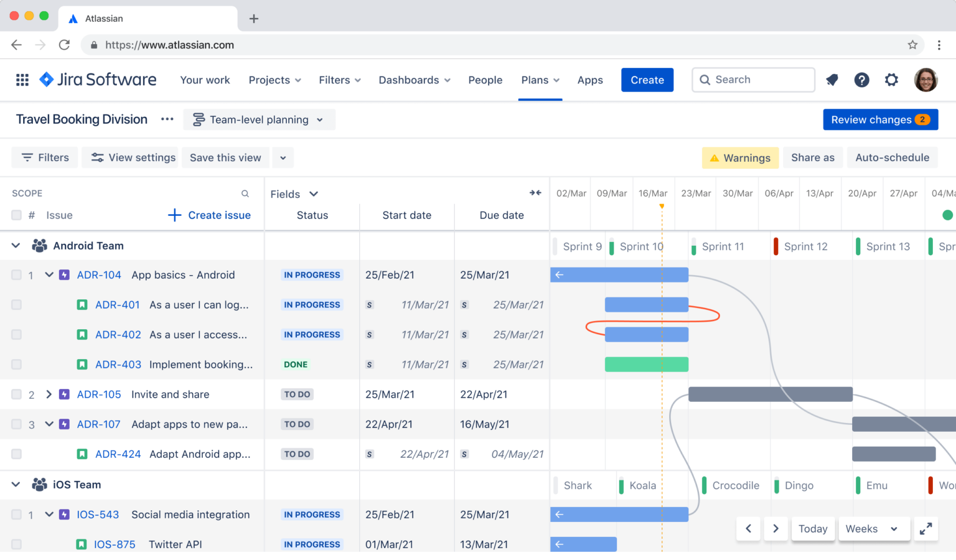Jump to Today on the timeline
This screenshot has height=560, width=956.
click(813, 528)
